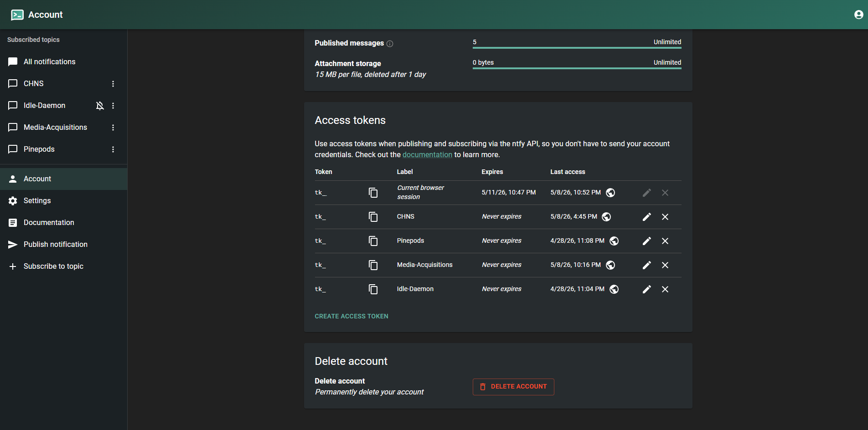
Task: Click the DELETE ACCOUNT button
Action: 513,387
